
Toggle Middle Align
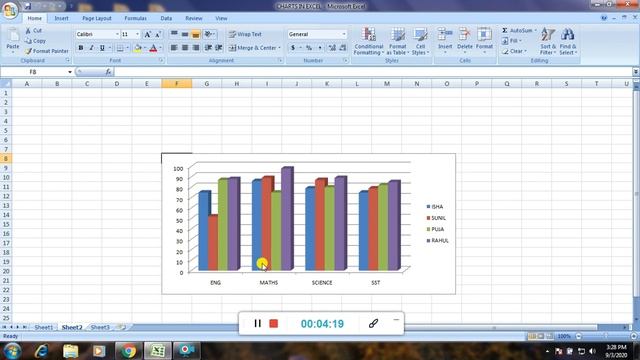point(185,34)
